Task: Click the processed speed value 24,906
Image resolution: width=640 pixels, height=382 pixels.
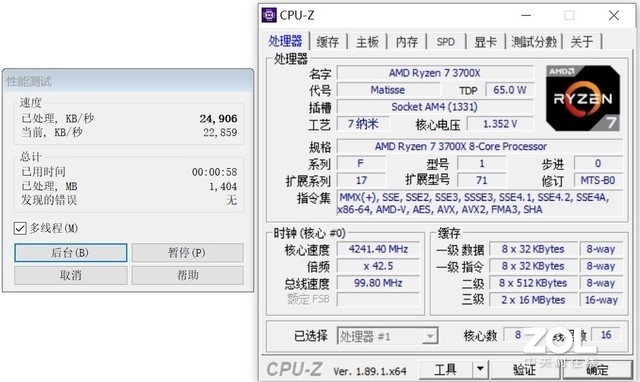Action: pyautogui.click(x=218, y=119)
